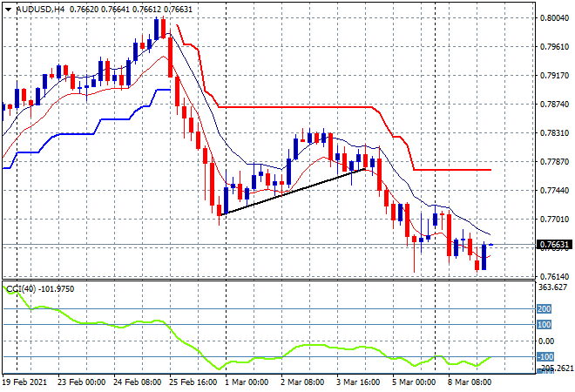The width and height of the screenshot is (575, 392).
Task: Click the 8 Mar 08:00 time label
Action: [x=470, y=382]
